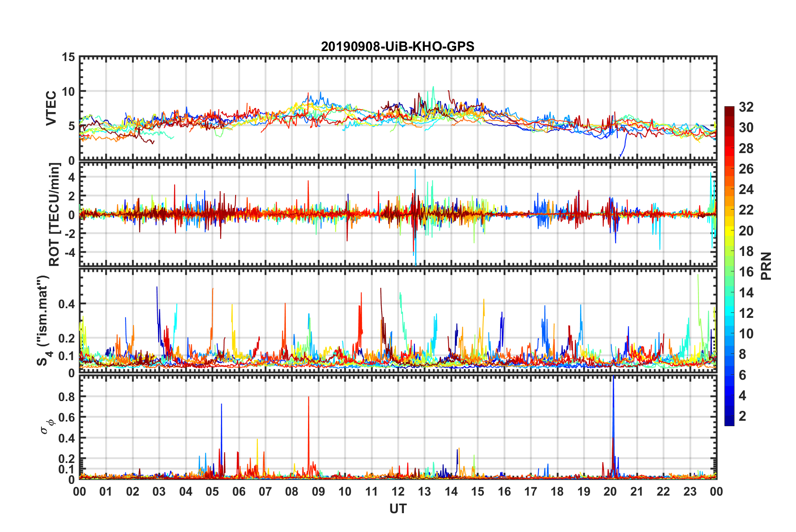796x532 pixels.
Task: Click the "15" tick on the VTEC axis
Action: [x=68, y=57]
